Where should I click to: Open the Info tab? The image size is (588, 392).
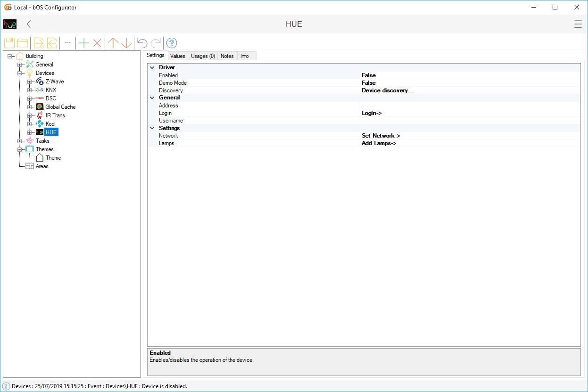pyautogui.click(x=245, y=56)
